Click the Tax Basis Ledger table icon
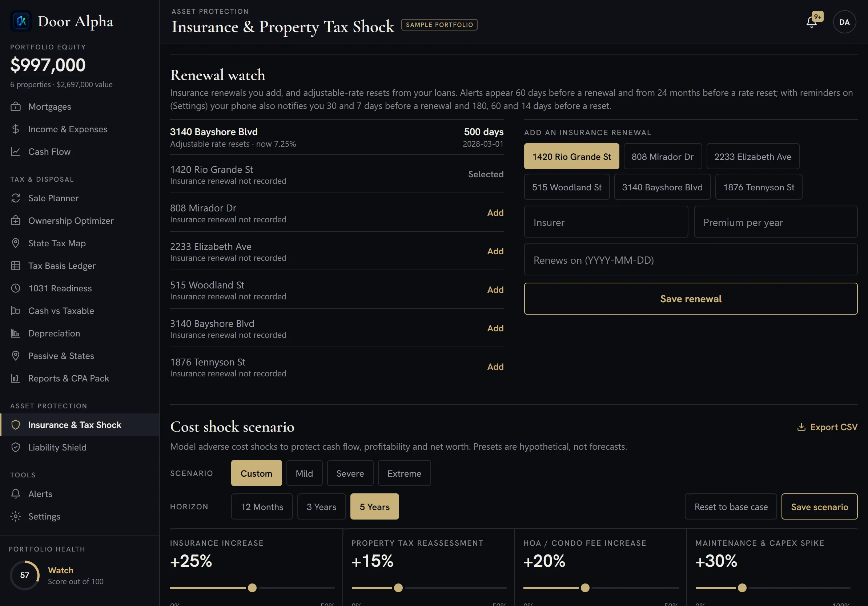This screenshot has height=606, width=868. [16, 266]
